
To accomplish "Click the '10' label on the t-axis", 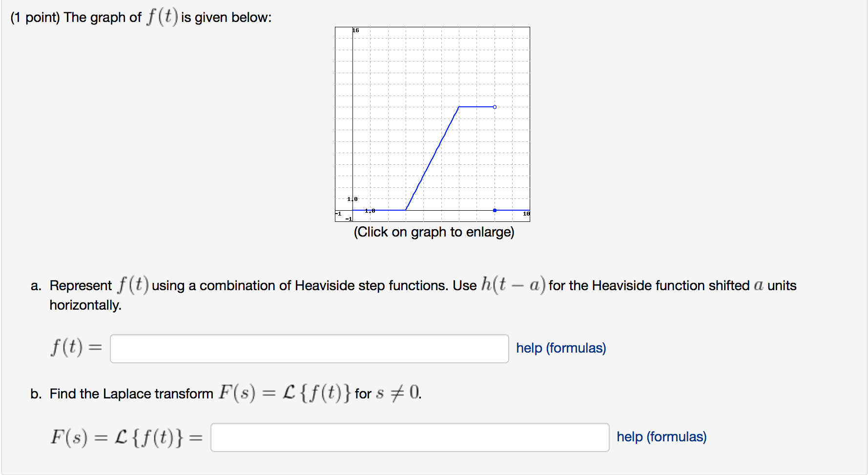I will click(x=525, y=213).
